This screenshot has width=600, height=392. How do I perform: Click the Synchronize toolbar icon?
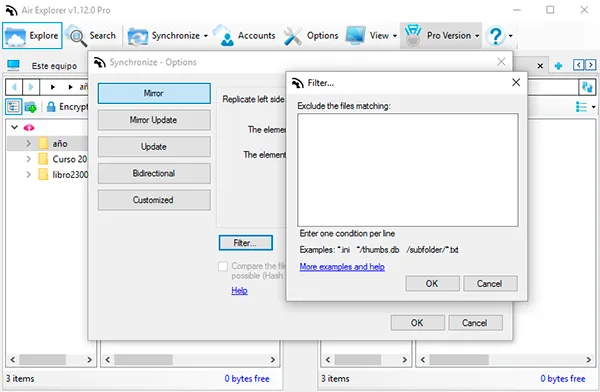[x=137, y=36]
